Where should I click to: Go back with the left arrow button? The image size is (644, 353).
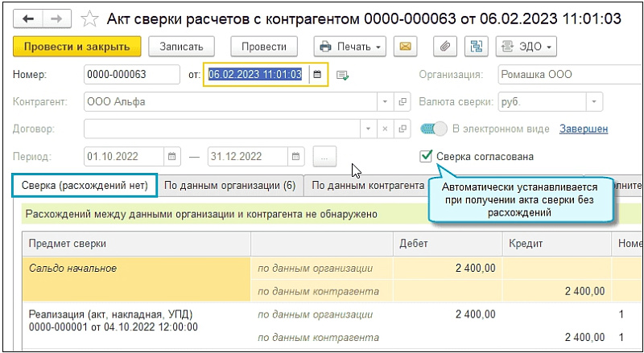coord(28,19)
